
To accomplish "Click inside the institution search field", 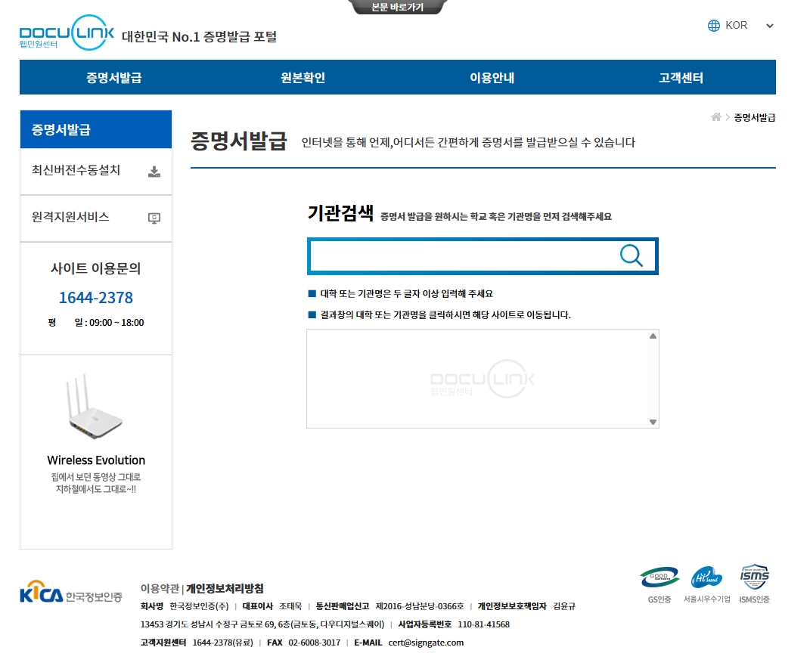I will point(454,256).
